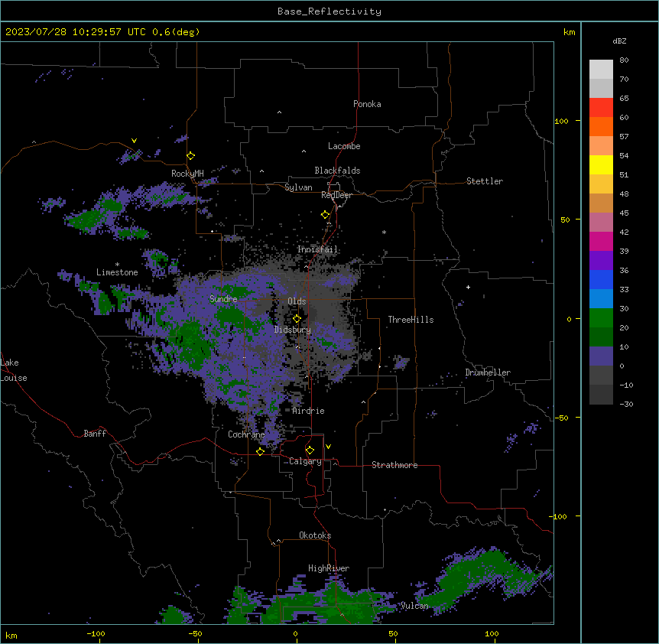The image size is (659, 644).
Task: Click the yellow V marker east of Calgary
Action: 328,447
